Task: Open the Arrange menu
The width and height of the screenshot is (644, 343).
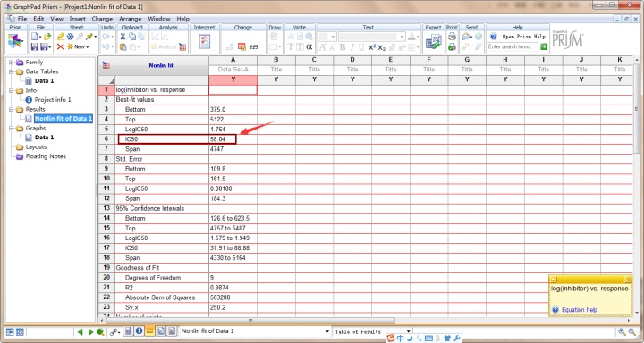Action: click(131, 19)
